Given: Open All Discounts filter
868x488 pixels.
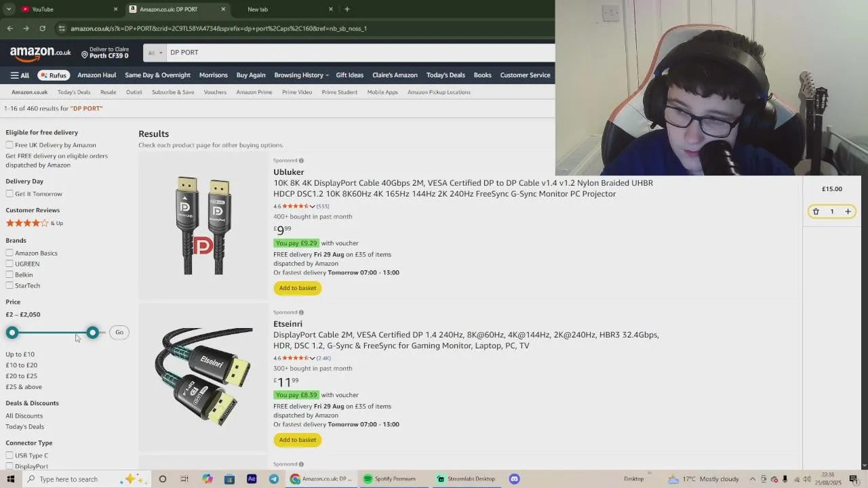Looking at the screenshot, I should (24, 416).
